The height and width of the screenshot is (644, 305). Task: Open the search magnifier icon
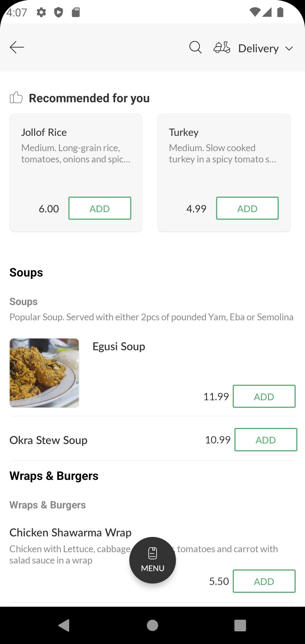[195, 47]
